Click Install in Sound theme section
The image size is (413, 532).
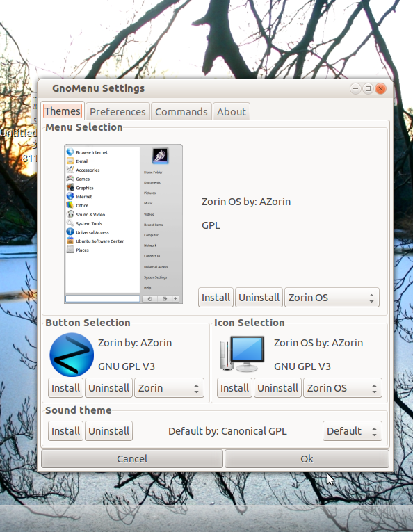tap(65, 431)
